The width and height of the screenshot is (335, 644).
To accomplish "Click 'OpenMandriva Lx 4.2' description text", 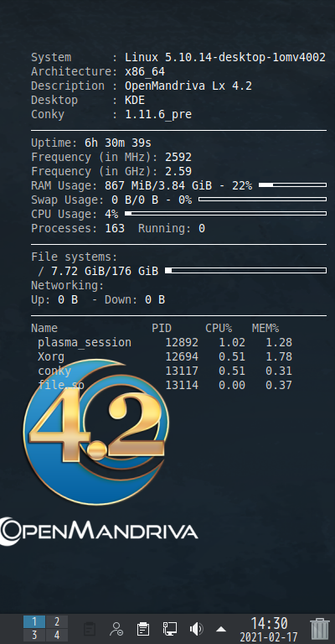I will click(188, 86).
